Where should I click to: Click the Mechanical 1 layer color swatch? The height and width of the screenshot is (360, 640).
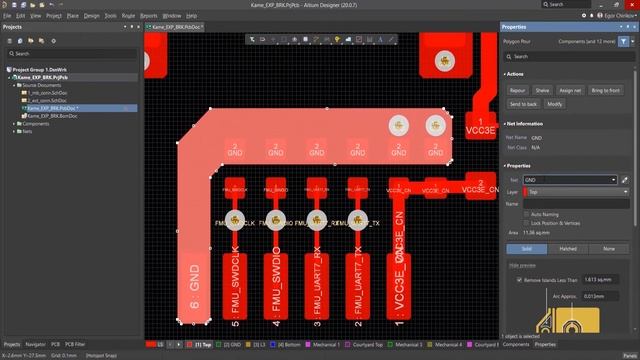pyautogui.click(x=308, y=345)
